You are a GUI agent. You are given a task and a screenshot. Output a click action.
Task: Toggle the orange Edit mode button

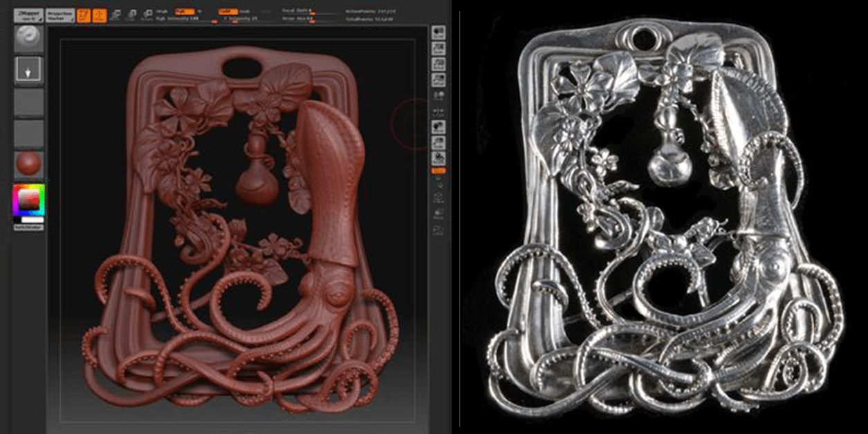point(84,15)
